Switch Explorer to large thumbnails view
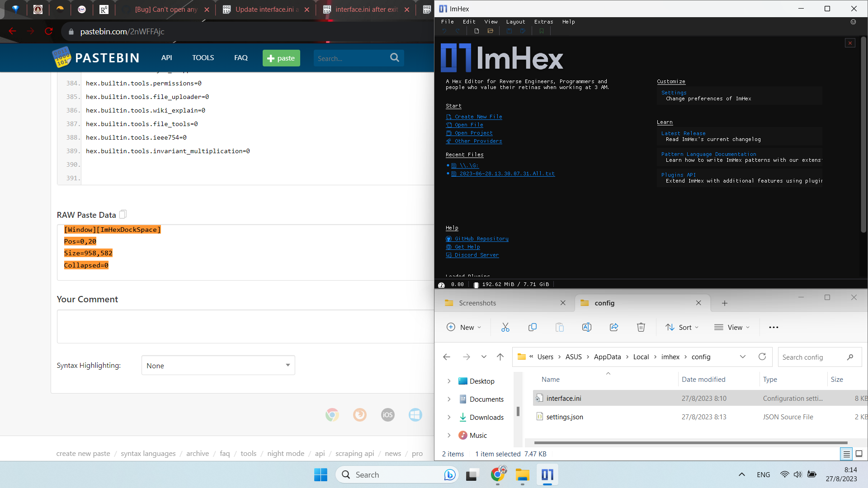This screenshot has width=868, height=488. (x=858, y=454)
